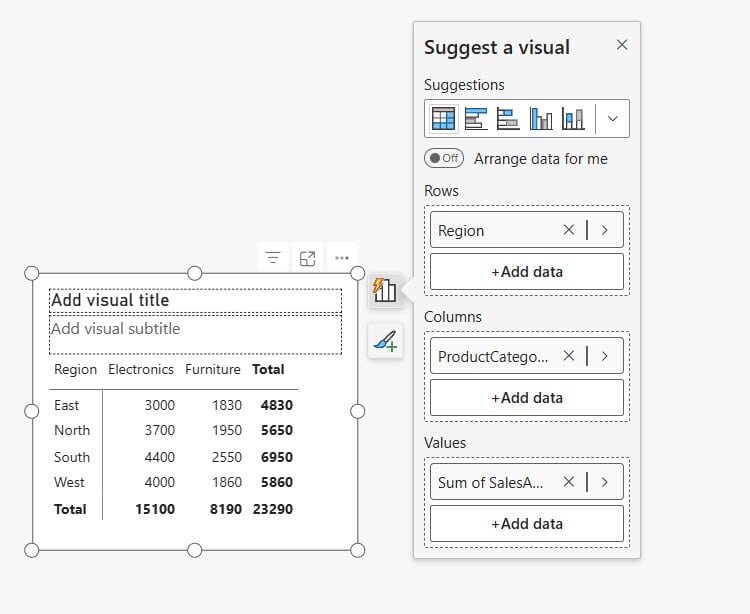Add data to the Values well

527,524
